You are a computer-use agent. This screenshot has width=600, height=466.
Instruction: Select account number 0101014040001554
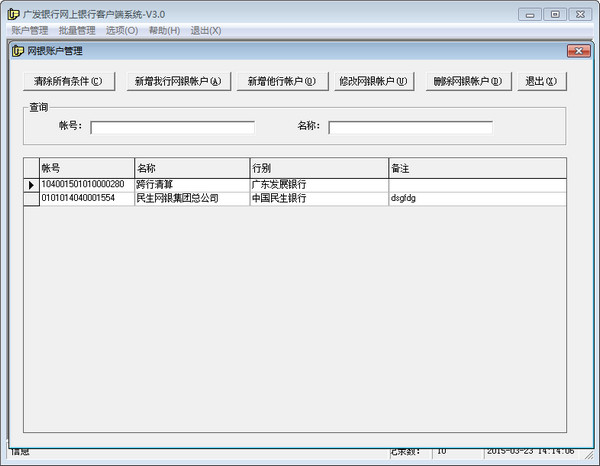pyautogui.click(x=87, y=199)
